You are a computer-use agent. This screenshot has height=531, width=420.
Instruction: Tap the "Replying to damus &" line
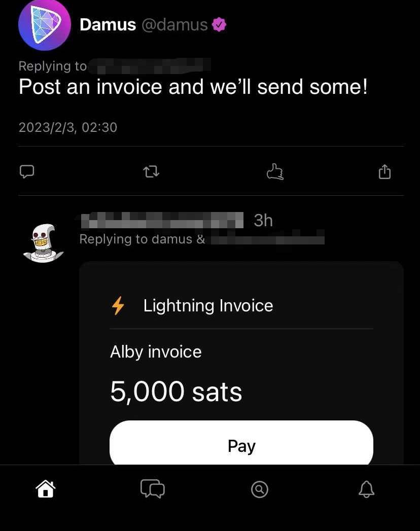point(142,239)
